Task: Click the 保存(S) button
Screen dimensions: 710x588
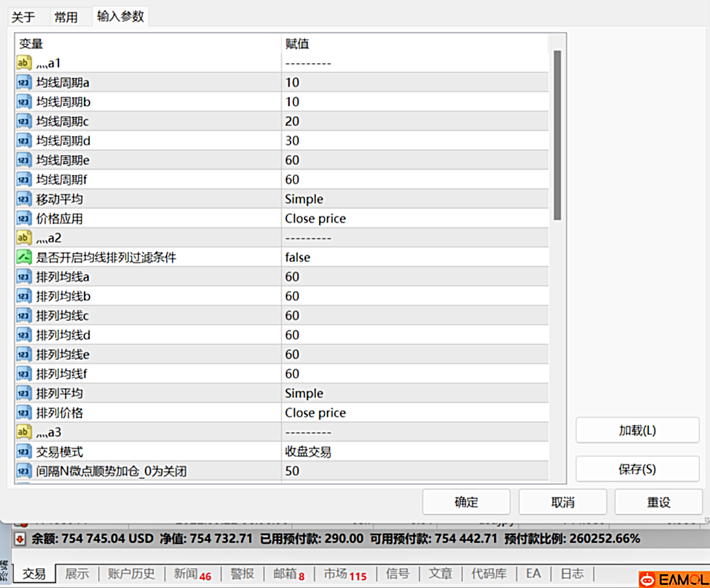Action: click(637, 469)
